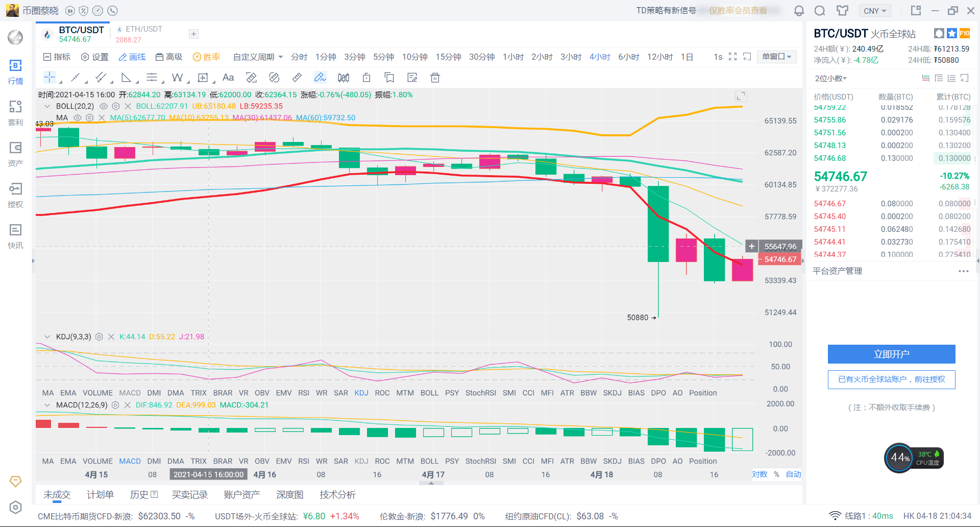The width and height of the screenshot is (980, 527).
Task: Toggle 对数 logarithmic scale
Action: 759,474
